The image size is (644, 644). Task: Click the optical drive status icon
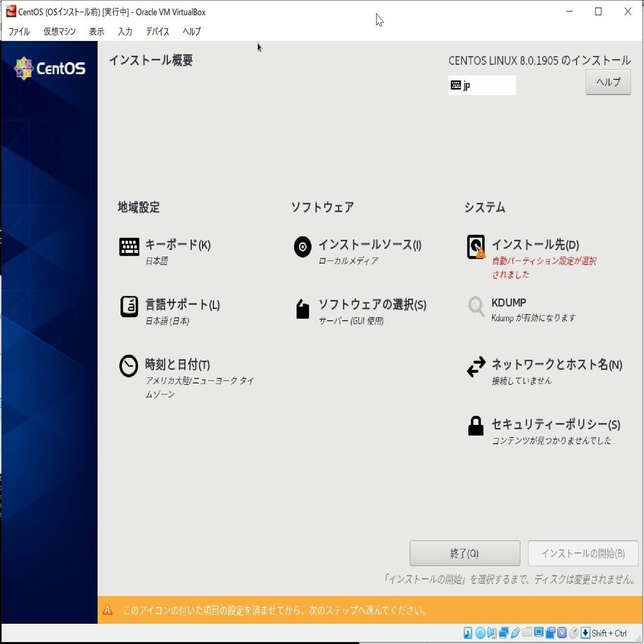coord(480,633)
